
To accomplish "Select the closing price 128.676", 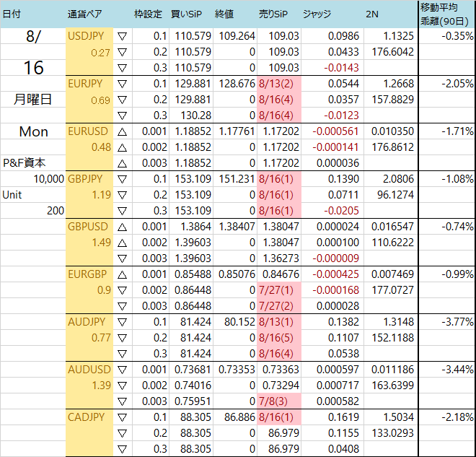I will 237,84.
